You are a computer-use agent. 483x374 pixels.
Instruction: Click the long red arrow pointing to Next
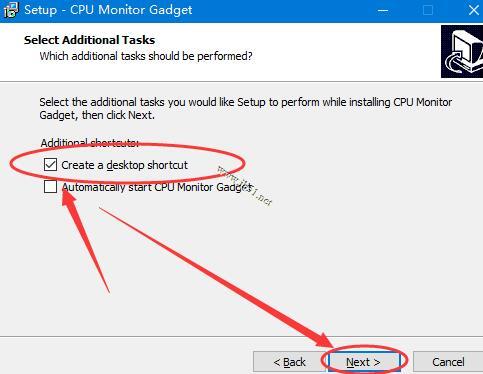coord(216,277)
